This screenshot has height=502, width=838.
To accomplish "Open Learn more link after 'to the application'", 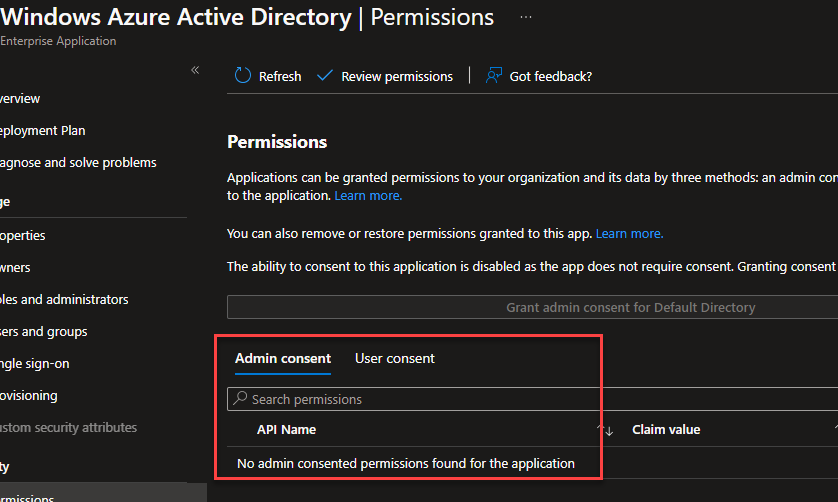I will click(x=368, y=196).
